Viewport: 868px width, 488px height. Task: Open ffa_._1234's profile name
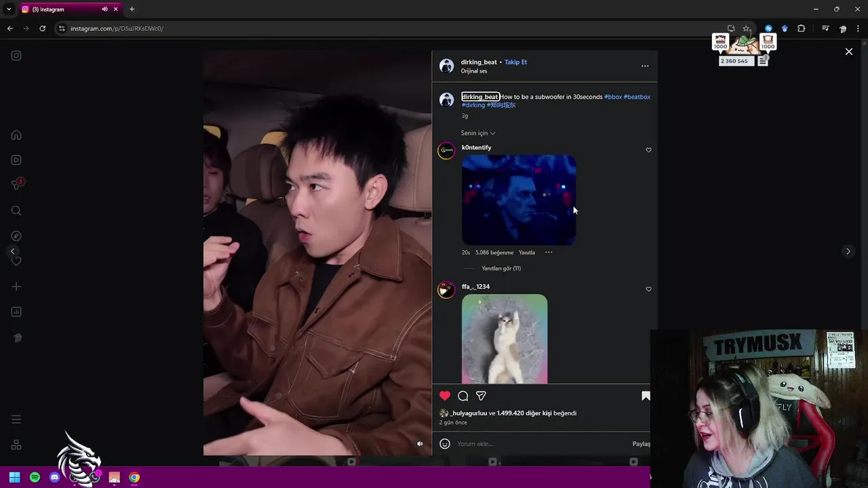(475, 287)
